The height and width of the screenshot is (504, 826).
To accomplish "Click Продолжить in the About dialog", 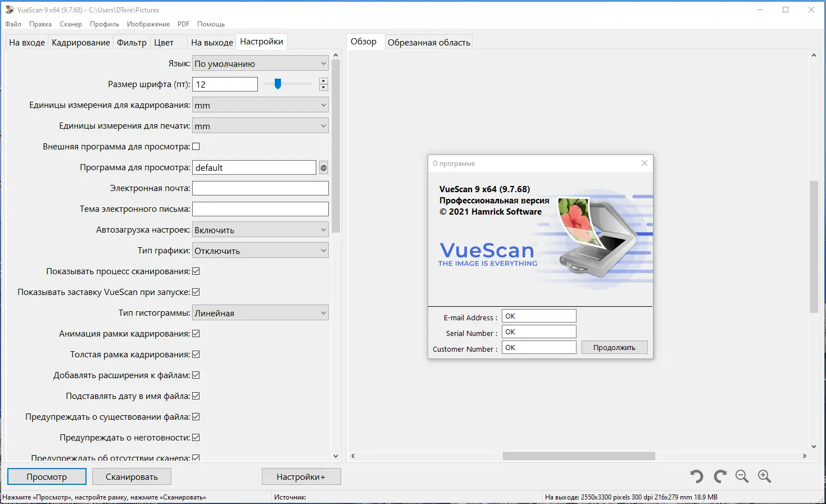I will [614, 347].
